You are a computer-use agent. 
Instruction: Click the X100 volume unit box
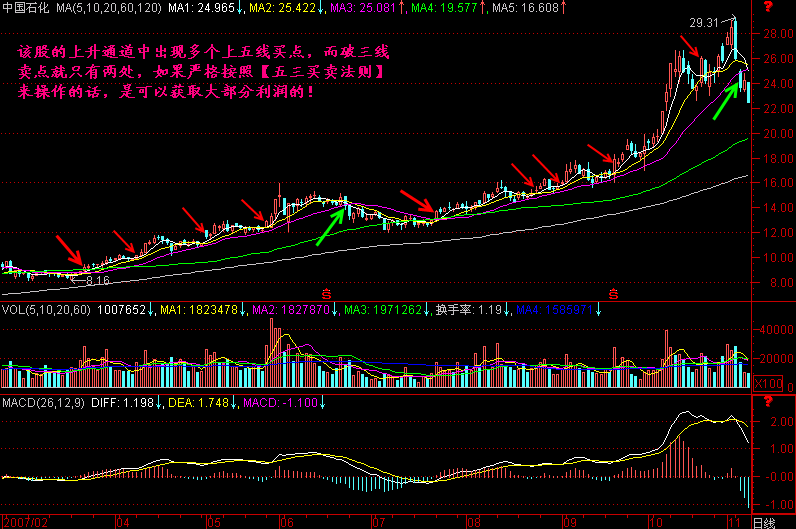[767, 383]
